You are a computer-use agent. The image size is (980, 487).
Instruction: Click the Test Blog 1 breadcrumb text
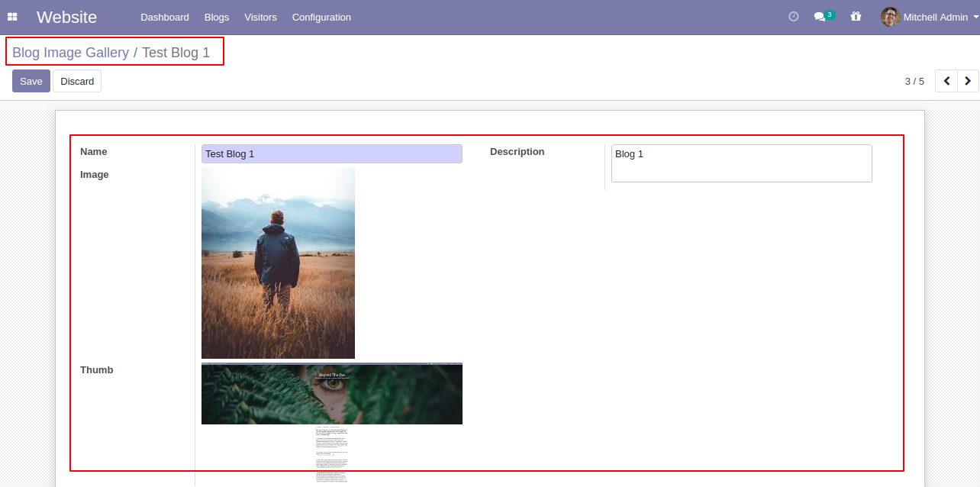click(x=176, y=53)
